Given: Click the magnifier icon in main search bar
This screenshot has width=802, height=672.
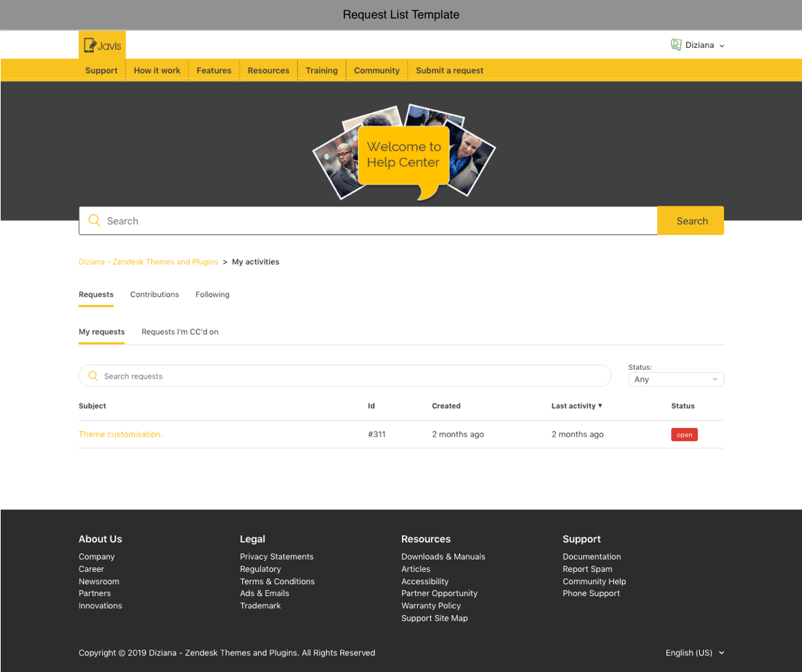Looking at the screenshot, I should click(95, 221).
